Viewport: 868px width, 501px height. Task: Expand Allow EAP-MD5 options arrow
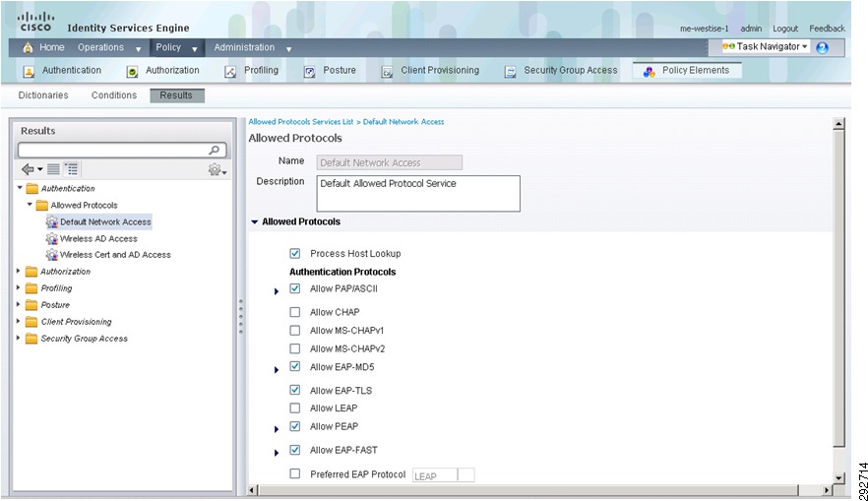point(277,370)
